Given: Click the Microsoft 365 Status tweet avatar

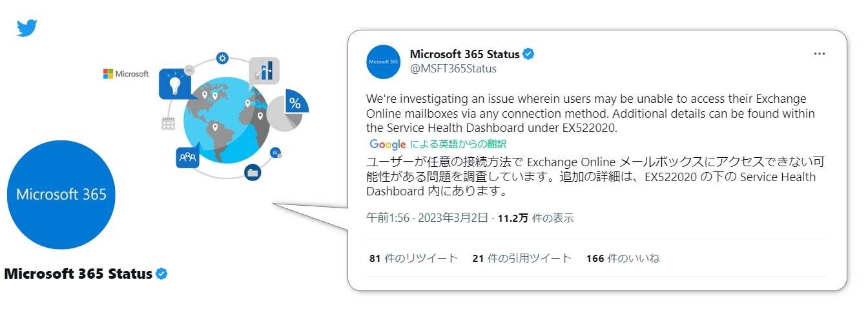Looking at the screenshot, I should point(384,62).
